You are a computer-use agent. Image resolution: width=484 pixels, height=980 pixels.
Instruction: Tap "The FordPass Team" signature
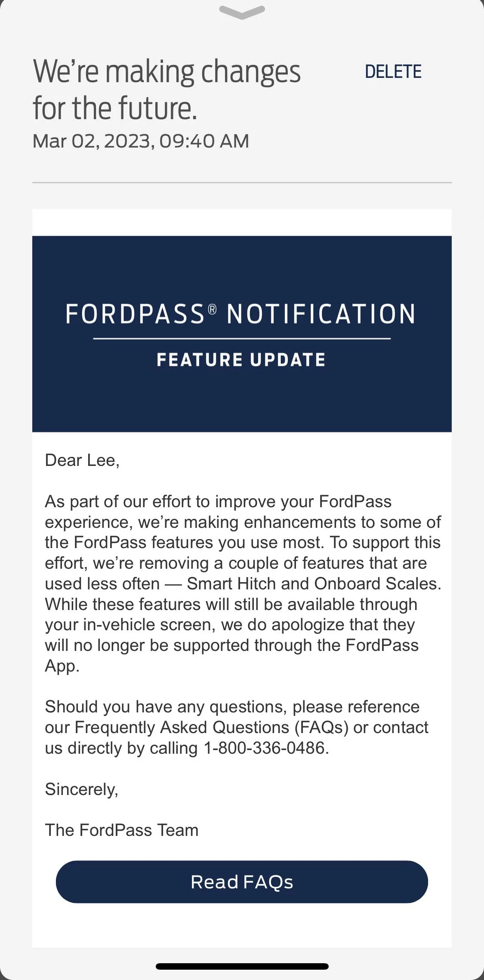122,830
